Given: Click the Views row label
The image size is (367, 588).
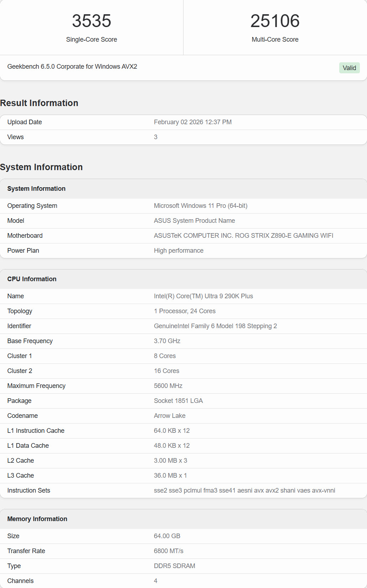Looking at the screenshot, I should (15, 137).
